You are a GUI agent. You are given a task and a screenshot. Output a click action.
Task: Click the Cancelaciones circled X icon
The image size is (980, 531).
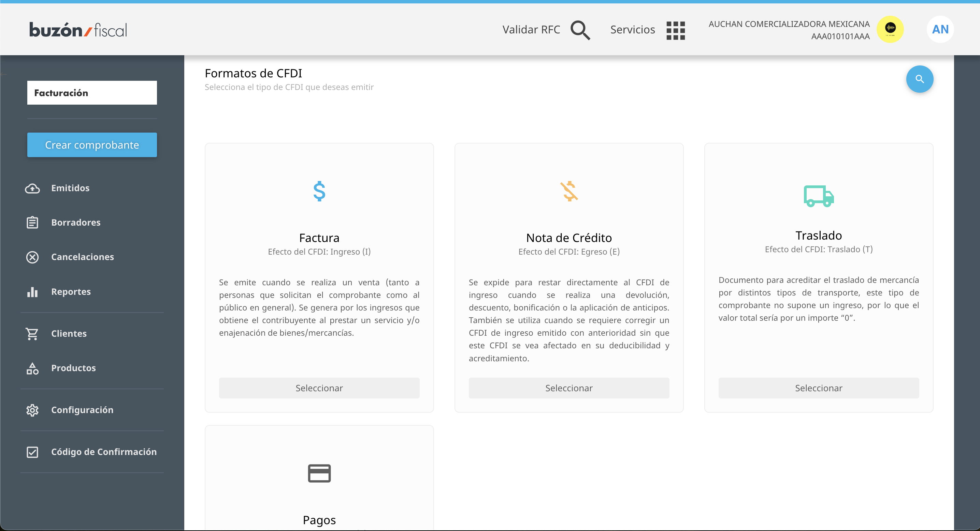32,257
